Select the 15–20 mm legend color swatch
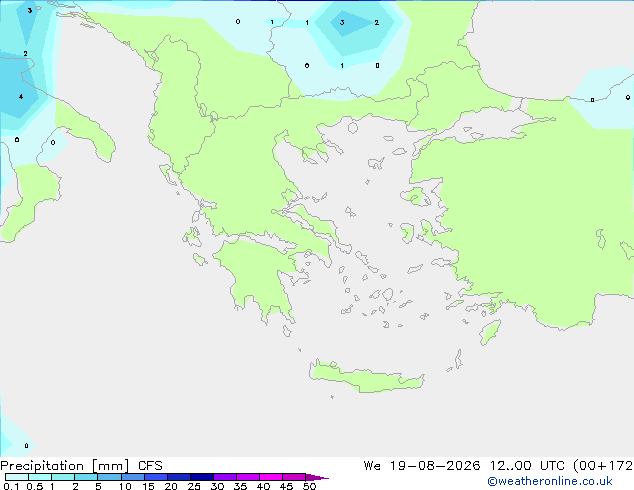Image resolution: width=634 pixels, height=490 pixels. 156,477
